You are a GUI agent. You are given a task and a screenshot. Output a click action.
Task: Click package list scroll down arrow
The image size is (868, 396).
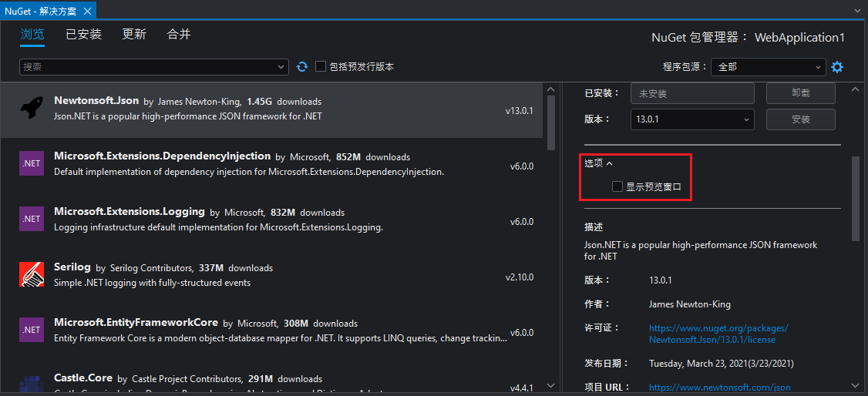click(x=551, y=385)
